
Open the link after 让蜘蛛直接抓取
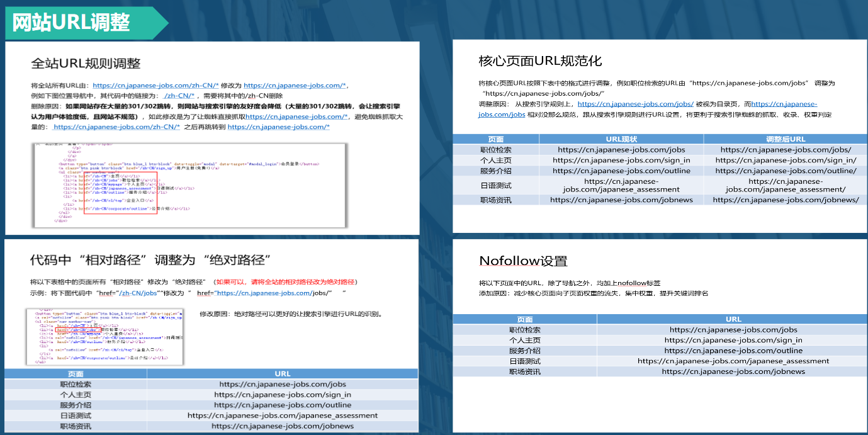pos(297,116)
